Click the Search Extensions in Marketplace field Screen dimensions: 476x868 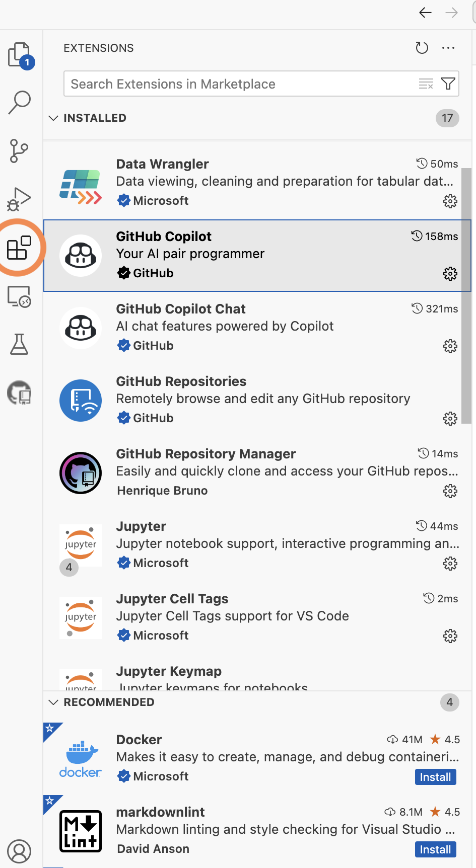(242, 84)
